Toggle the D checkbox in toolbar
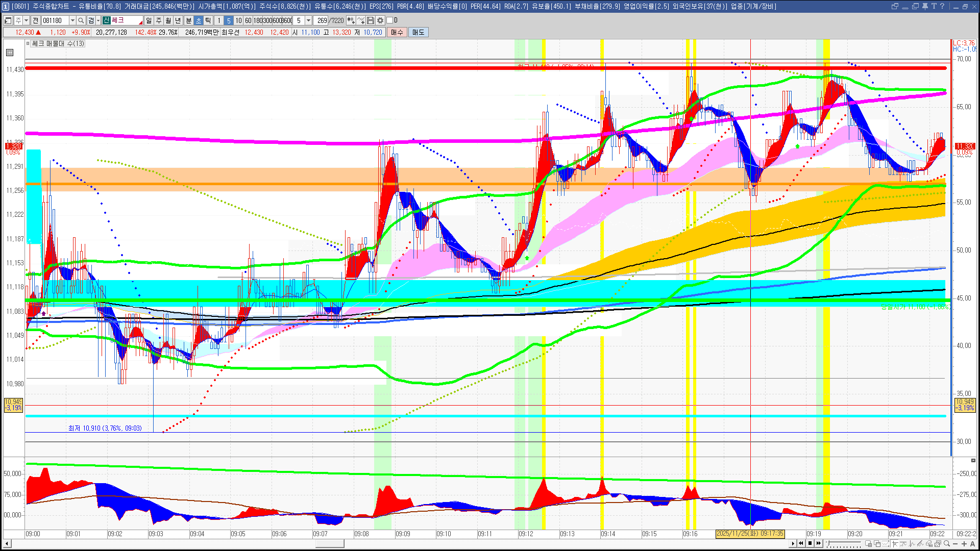This screenshot has width=980, height=551. point(390,20)
